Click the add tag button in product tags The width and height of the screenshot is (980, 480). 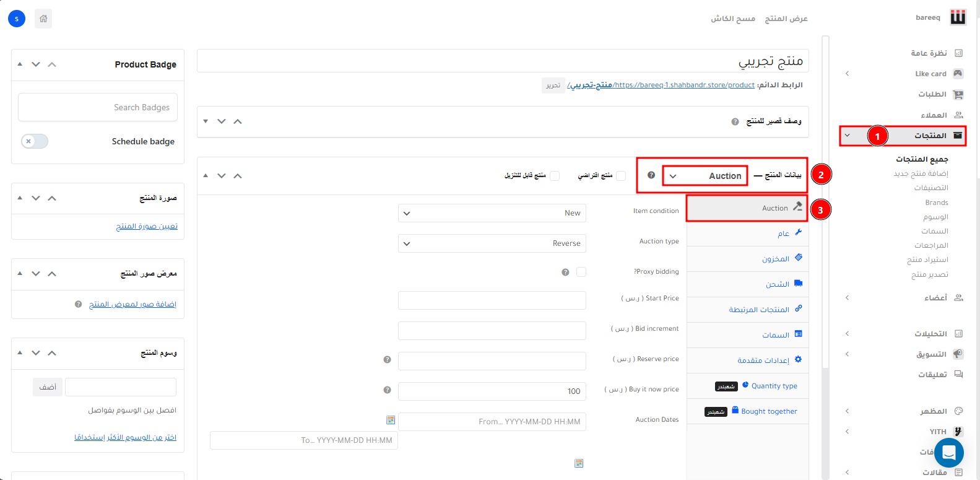pos(48,387)
